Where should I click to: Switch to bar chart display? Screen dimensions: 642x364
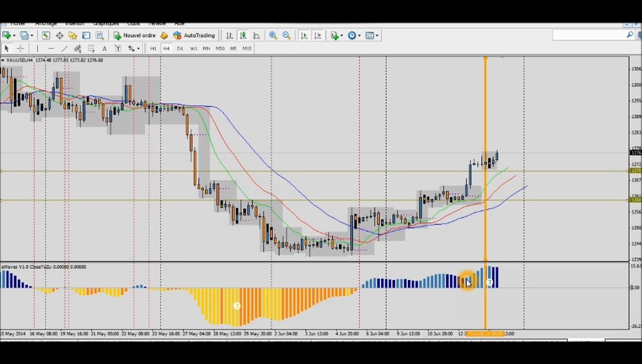click(x=230, y=35)
